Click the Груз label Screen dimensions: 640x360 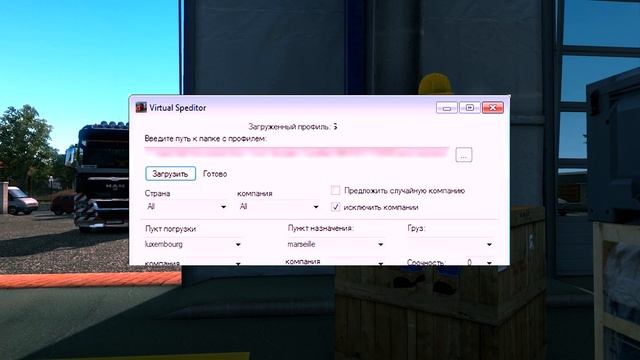click(416, 228)
